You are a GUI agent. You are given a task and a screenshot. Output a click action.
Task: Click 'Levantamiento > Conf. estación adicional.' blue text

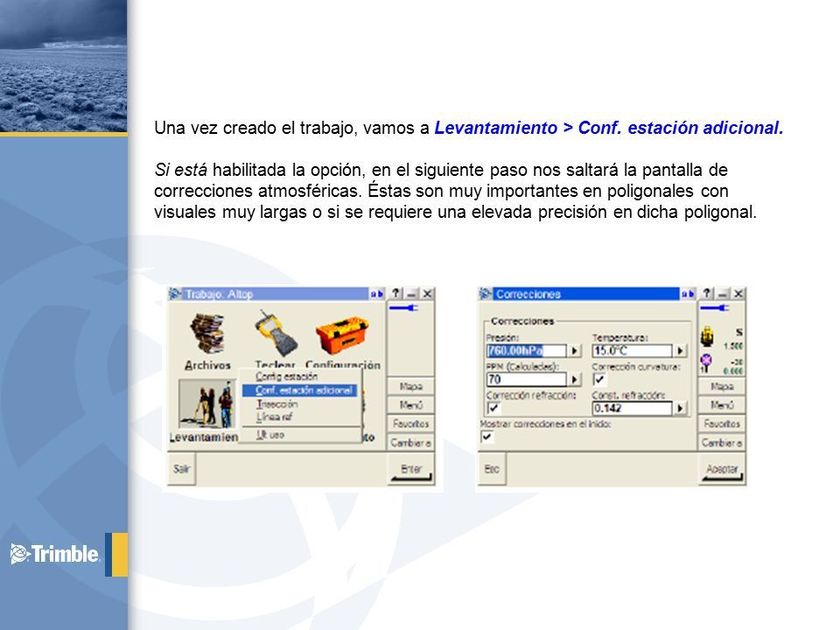[609, 128]
